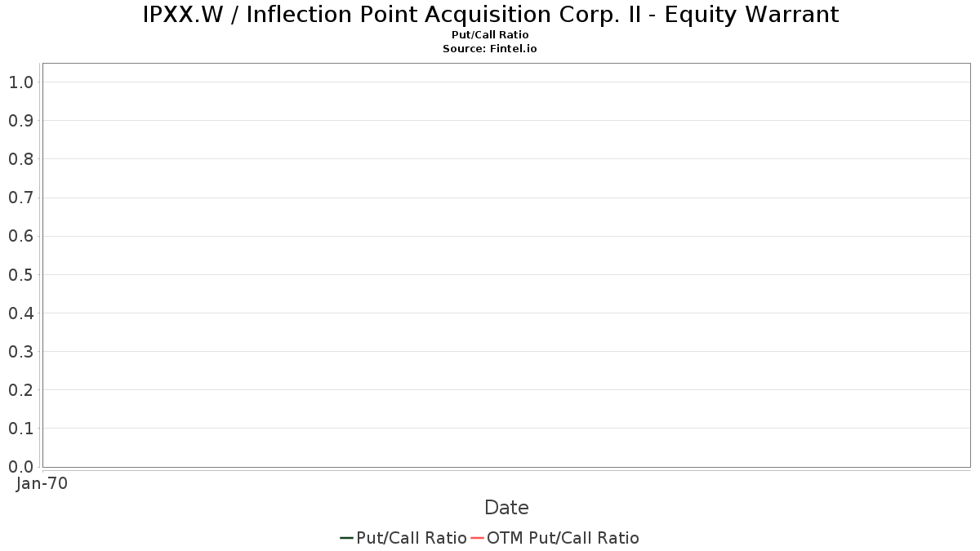980x551 pixels.
Task: Click the 0.6 y-axis label
Action: click(20, 236)
